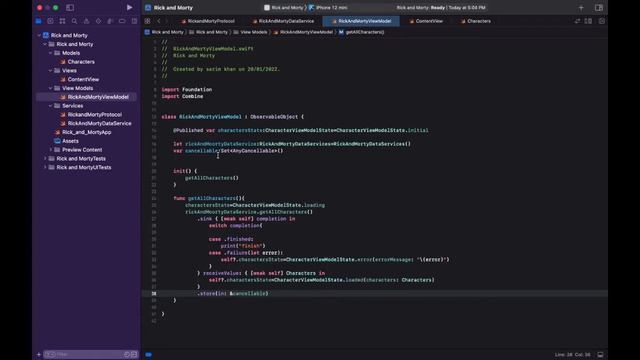Switch to the ContentView tab
The height and width of the screenshot is (360, 640).
pos(426,21)
